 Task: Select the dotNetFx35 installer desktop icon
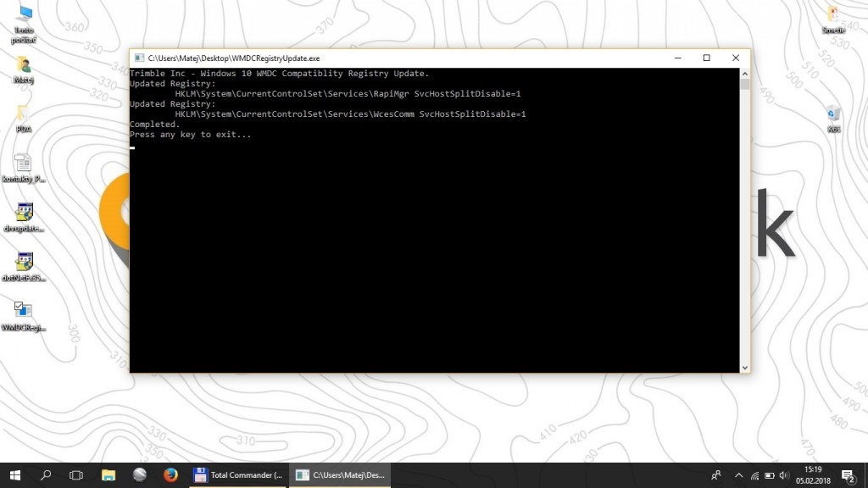(x=24, y=267)
